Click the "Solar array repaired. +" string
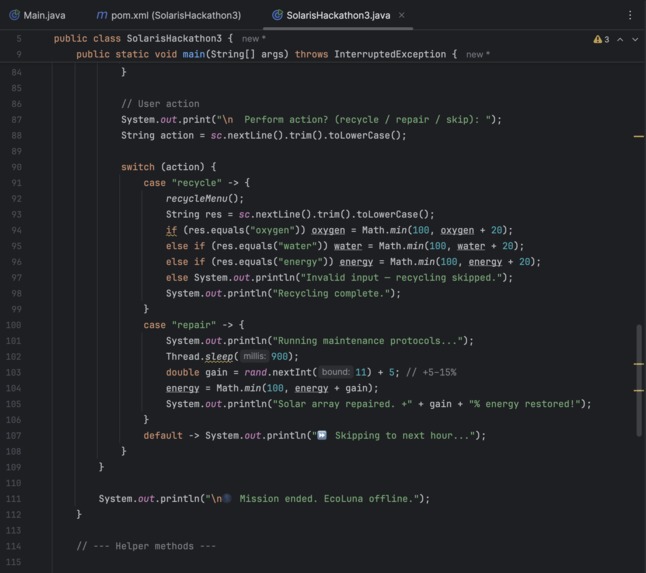The width and height of the screenshot is (646, 573). 342,404
